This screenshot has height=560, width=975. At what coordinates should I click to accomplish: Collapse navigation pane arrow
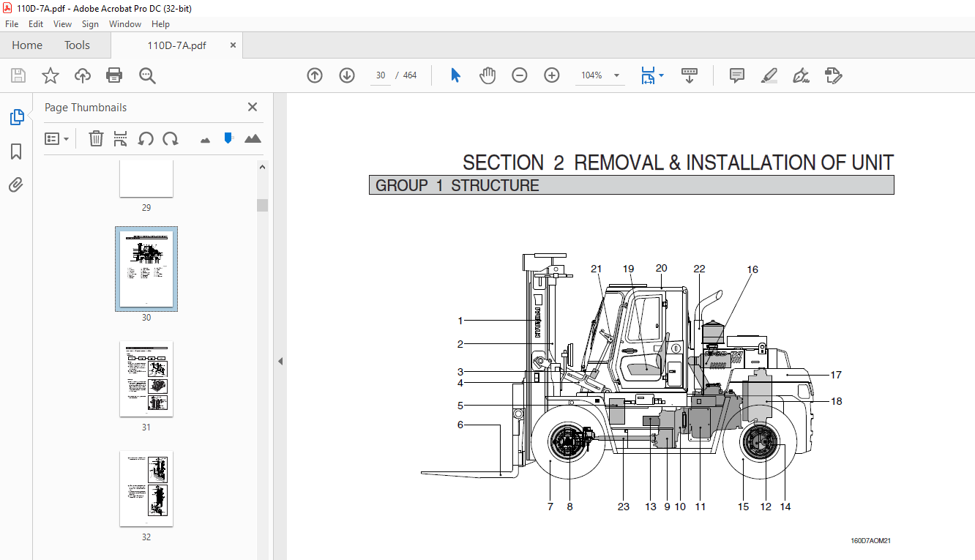280,361
